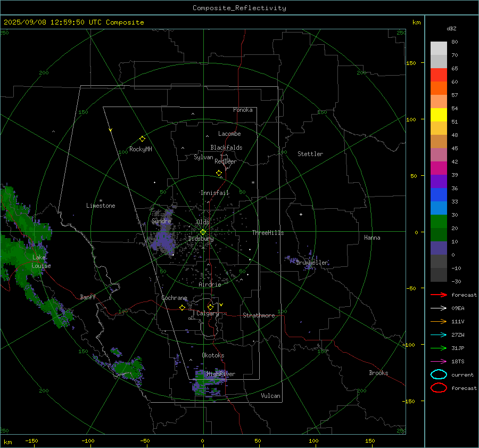Click the -150 tick on bottom axis
This screenshot has width=479, height=448.
click(x=31, y=441)
